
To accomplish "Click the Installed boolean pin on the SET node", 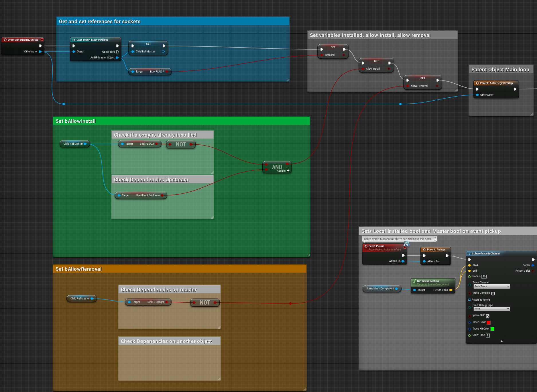I will coord(322,55).
